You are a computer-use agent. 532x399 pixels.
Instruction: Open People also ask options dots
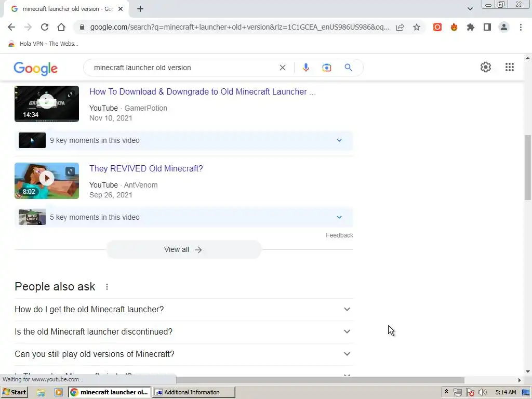(x=107, y=287)
